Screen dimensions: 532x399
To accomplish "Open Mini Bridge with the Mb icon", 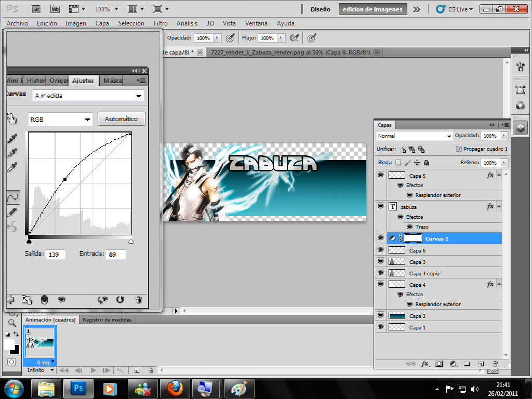I will pos(55,9).
